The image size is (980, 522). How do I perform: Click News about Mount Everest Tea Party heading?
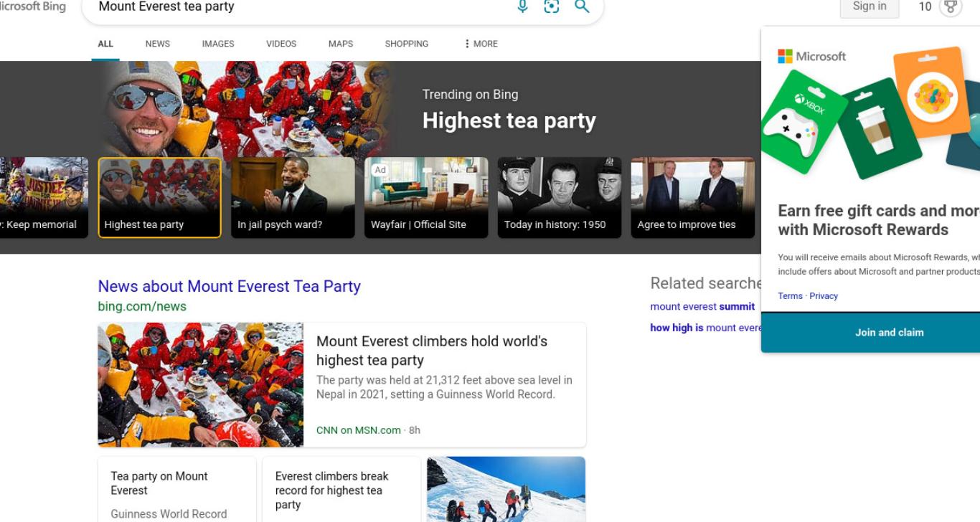click(229, 286)
